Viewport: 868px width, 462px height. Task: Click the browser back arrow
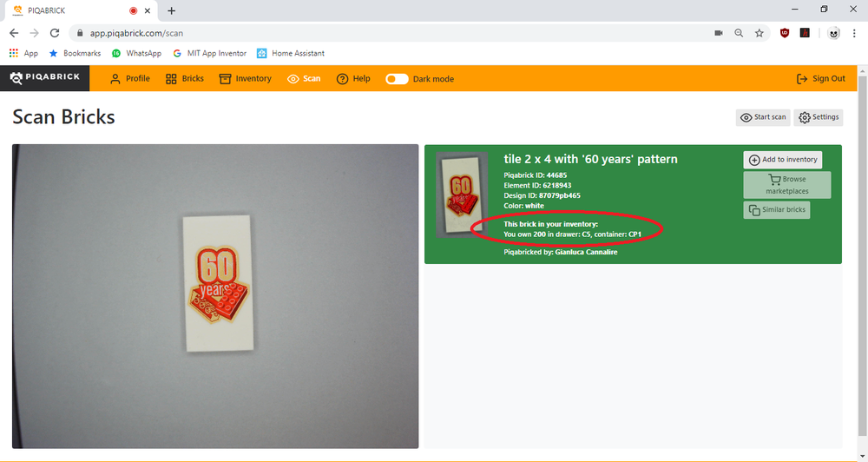(x=14, y=33)
